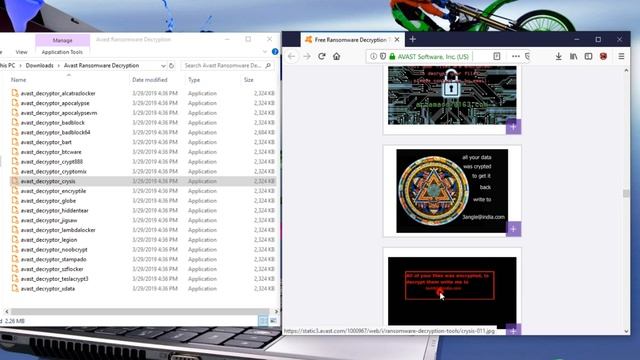Open the mandala ransom note thumbnail
The width and height of the screenshot is (640, 360).
click(x=452, y=191)
